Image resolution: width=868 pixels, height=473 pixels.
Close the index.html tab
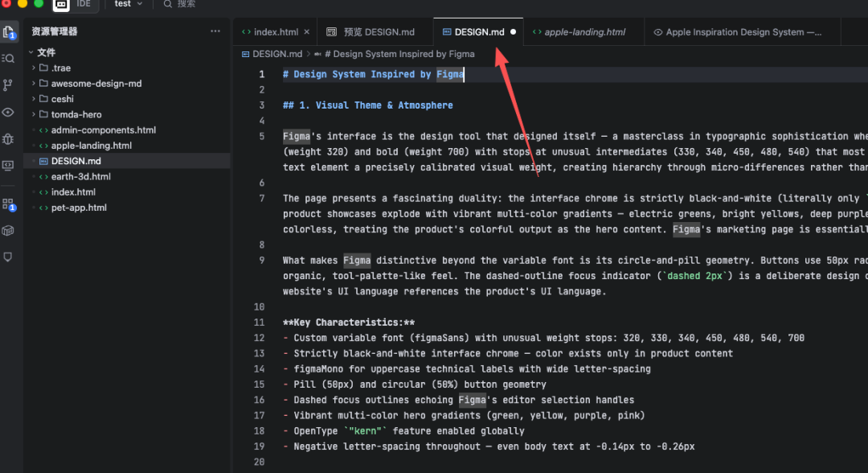306,32
